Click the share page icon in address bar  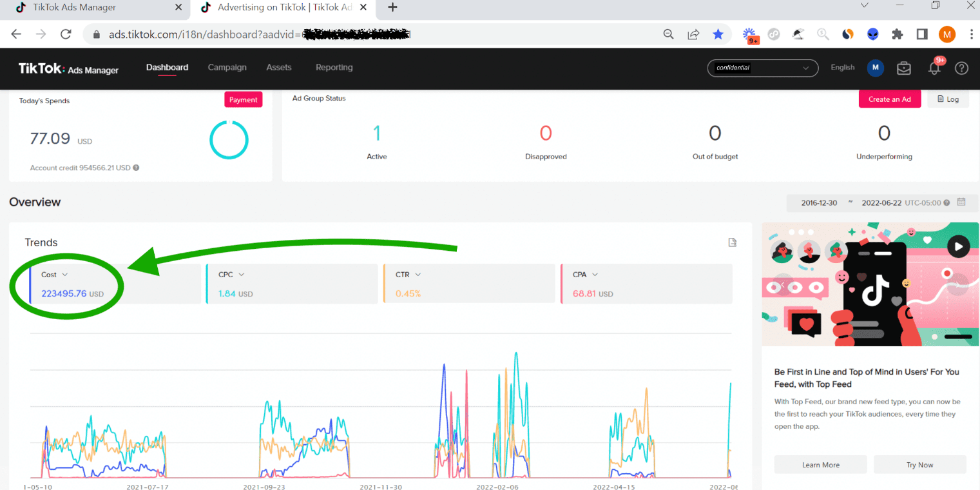(693, 34)
